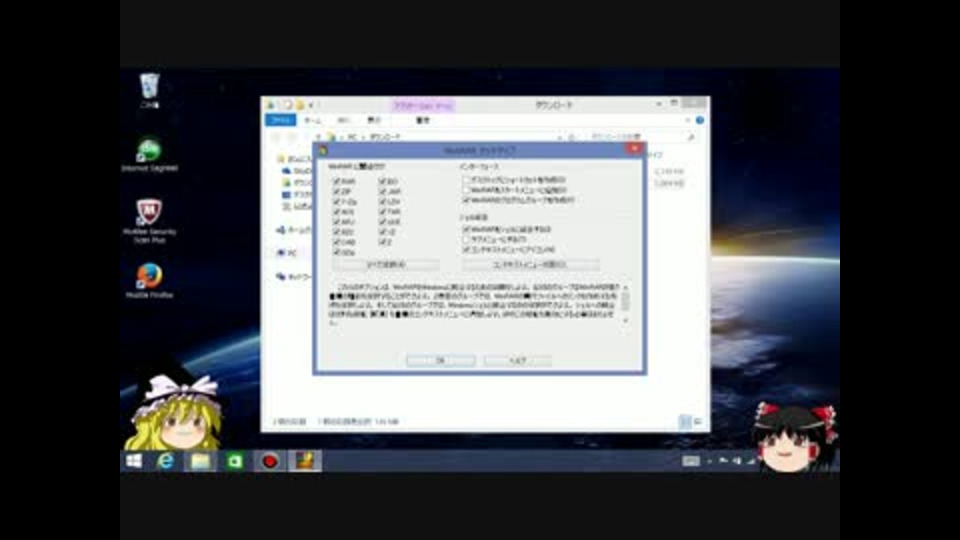Image resolution: width=960 pixels, height=540 pixels.
Task: Select PC in Explorer navigation pane
Action: pos(287,252)
